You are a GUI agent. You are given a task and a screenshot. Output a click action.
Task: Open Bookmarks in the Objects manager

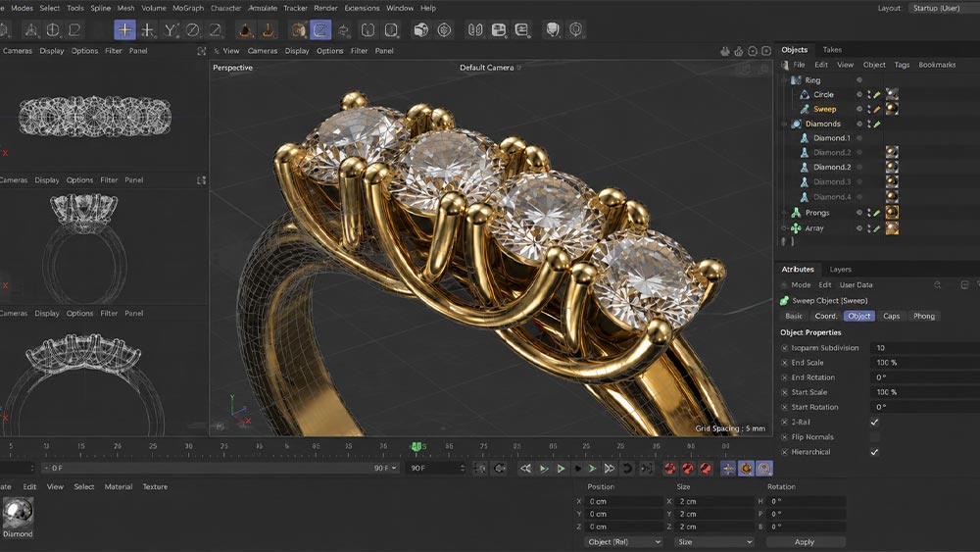(x=937, y=65)
